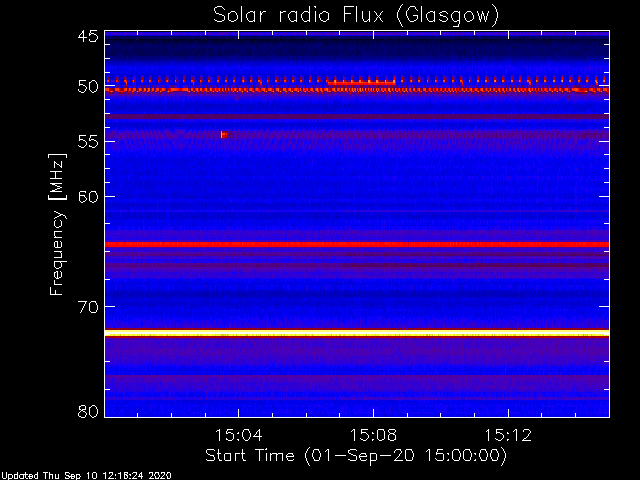Viewport: 640px width, 480px height.
Task: Click the bright yellow band near 72 MHz
Action: 357,333
